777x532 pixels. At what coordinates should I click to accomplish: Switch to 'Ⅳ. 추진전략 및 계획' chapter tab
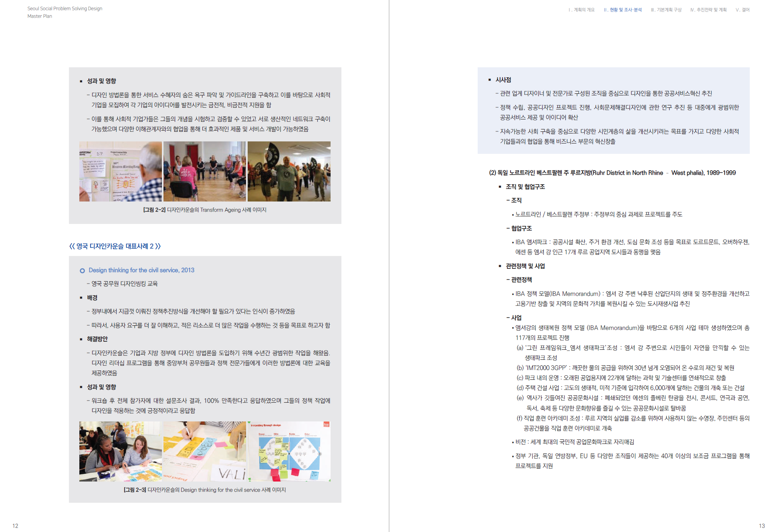click(708, 10)
